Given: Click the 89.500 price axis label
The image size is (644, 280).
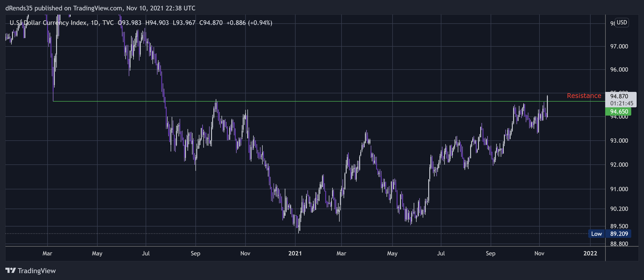Looking at the screenshot, I should click(619, 226).
